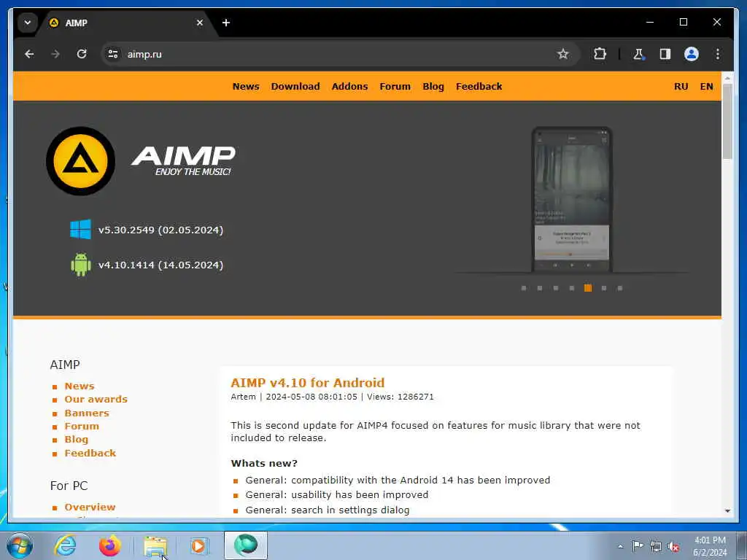Open Feedback in the AIMP sidebar

90,454
